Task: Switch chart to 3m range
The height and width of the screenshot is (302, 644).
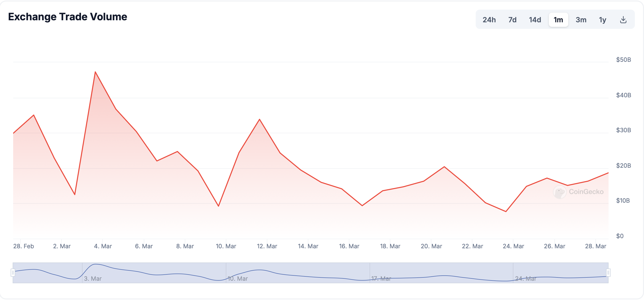Action: 581,20
